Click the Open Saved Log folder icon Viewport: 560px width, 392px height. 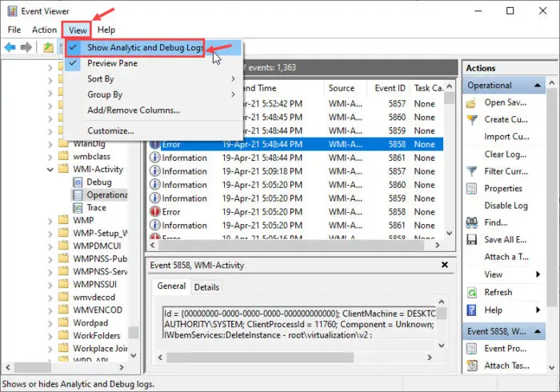[x=471, y=103]
